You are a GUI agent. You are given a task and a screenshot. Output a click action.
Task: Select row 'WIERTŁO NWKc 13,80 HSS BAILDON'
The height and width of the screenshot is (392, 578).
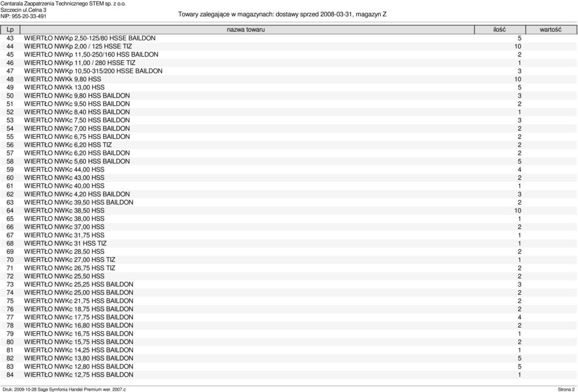click(x=289, y=358)
